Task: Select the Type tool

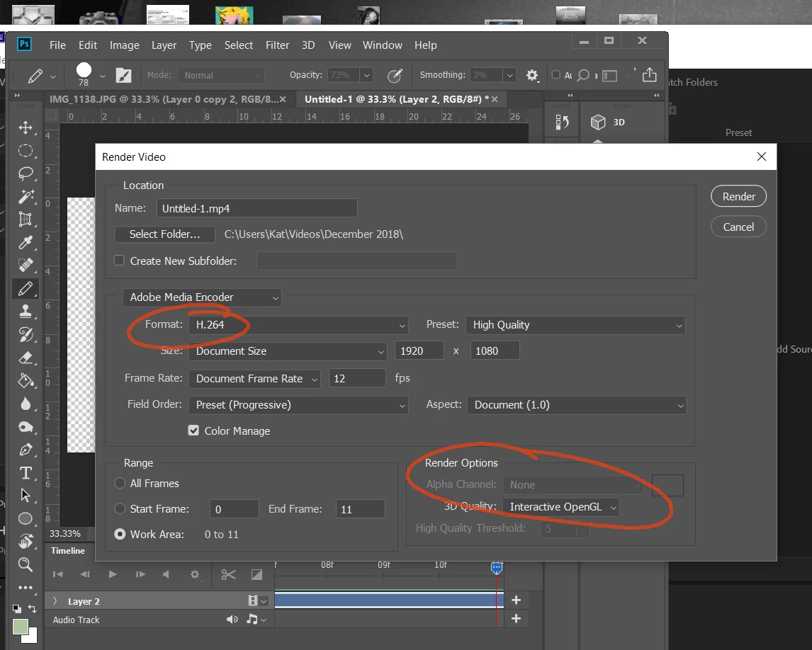Action: pyautogui.click(x=26, y=473)
